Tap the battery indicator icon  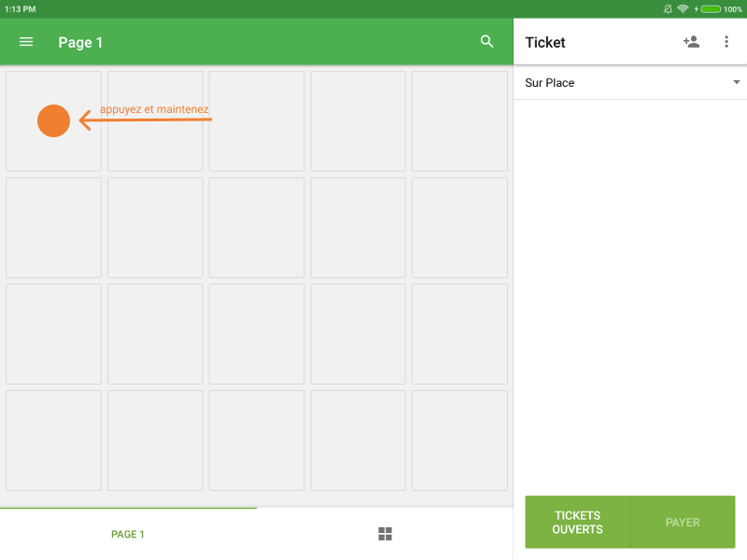click(x=710, y=8)
